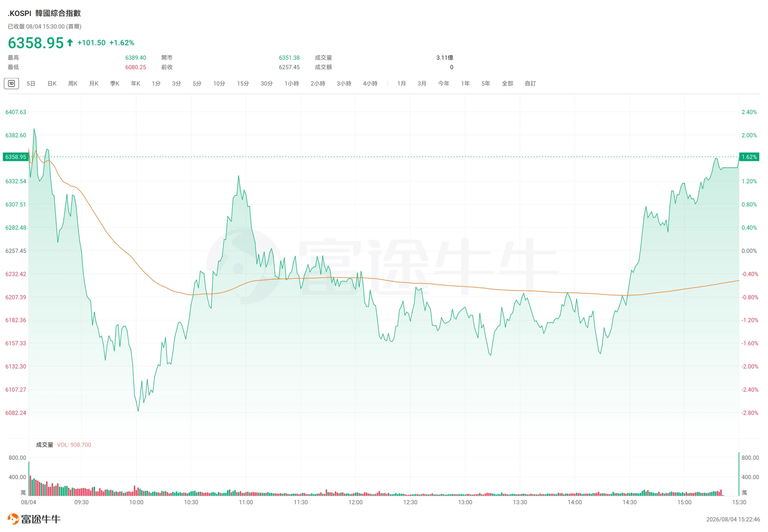768x532 pixels.
Task: Switch to the 10分 interval
Action: pos(219,84)
